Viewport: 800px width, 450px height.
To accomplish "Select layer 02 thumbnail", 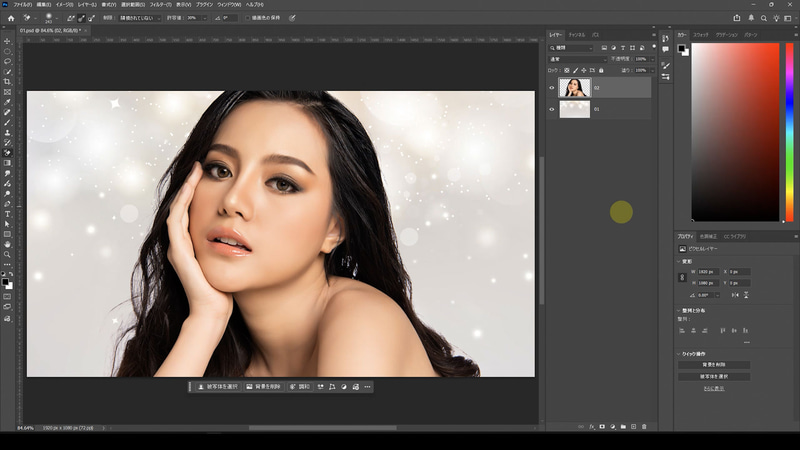I will [x=574, y=88].
